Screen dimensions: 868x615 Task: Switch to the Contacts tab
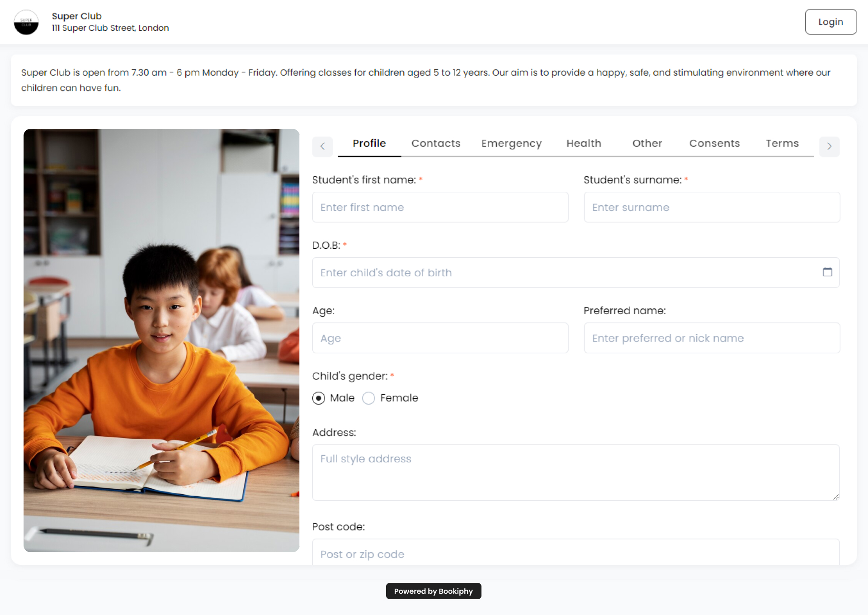click(x=436, y=143)
